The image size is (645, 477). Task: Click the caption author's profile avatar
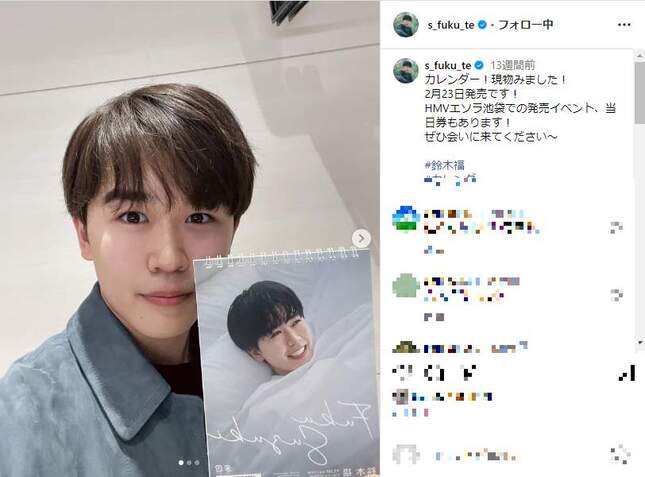click(x=406, y=70)
